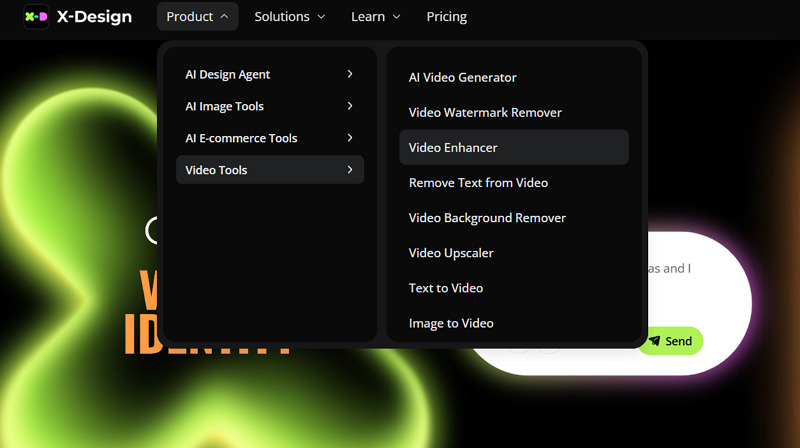Open the Learn dropdown

(x=375, y=16)
